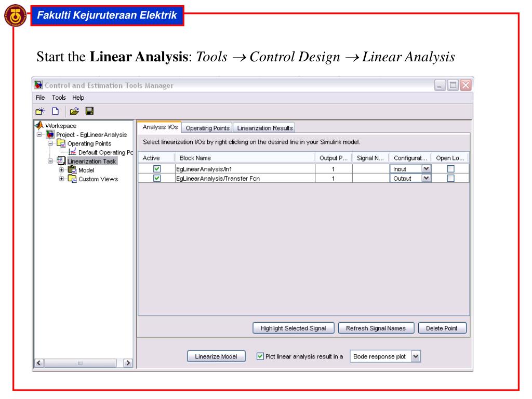Click the title bar application icon
532x399 pixels.
click(x=38, y=85)
